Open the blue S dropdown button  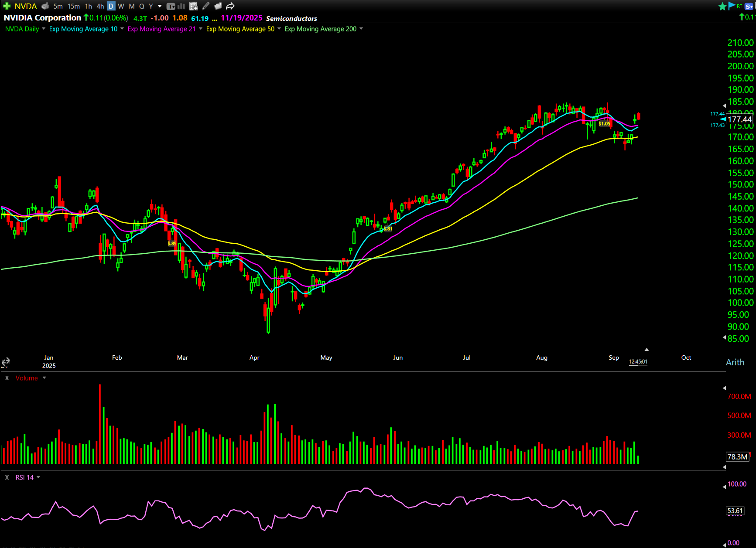(x=750, y=6)
